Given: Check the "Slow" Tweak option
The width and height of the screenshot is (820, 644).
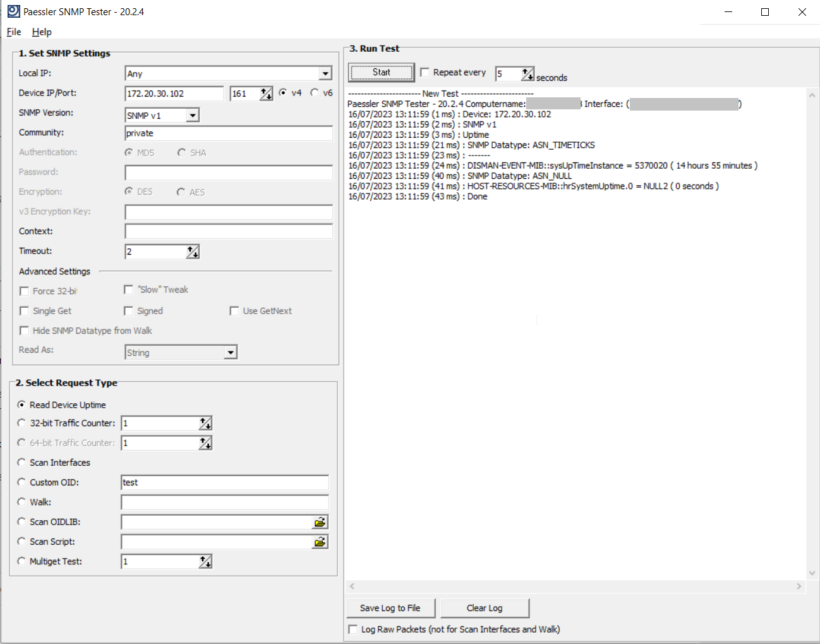Looking at the screenshot, I should [128, 289].
